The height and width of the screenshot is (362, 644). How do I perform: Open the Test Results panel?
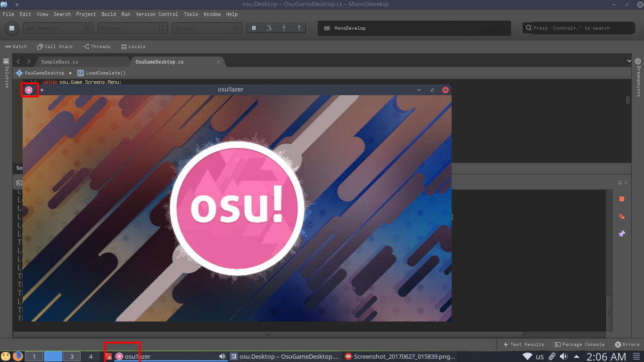(x=524, y=344)
